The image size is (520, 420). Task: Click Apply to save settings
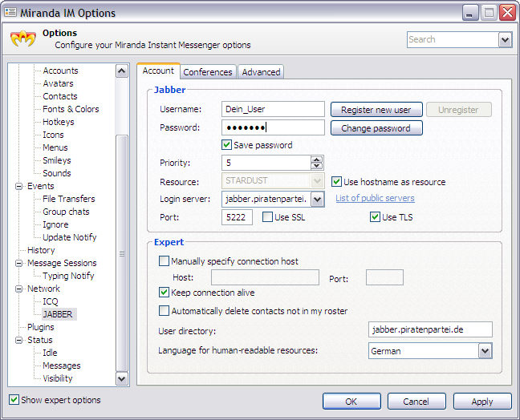coord(481,401)
